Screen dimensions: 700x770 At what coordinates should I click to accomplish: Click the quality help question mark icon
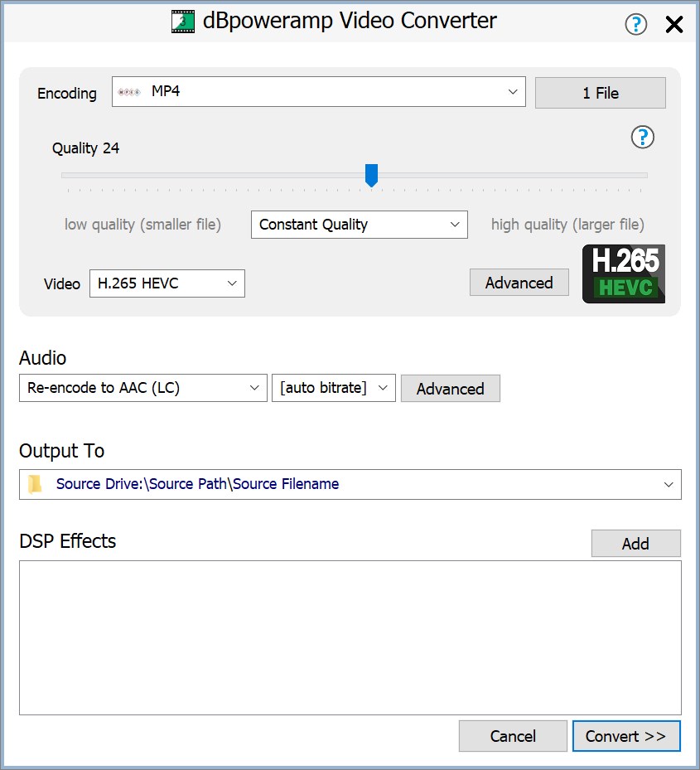643,138
